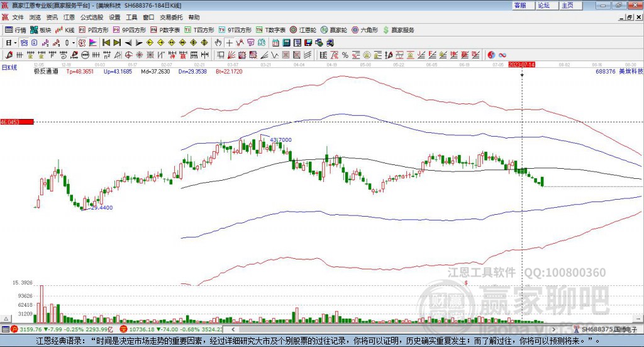
Task: Click the black right arrow icon
Action: 139,43
